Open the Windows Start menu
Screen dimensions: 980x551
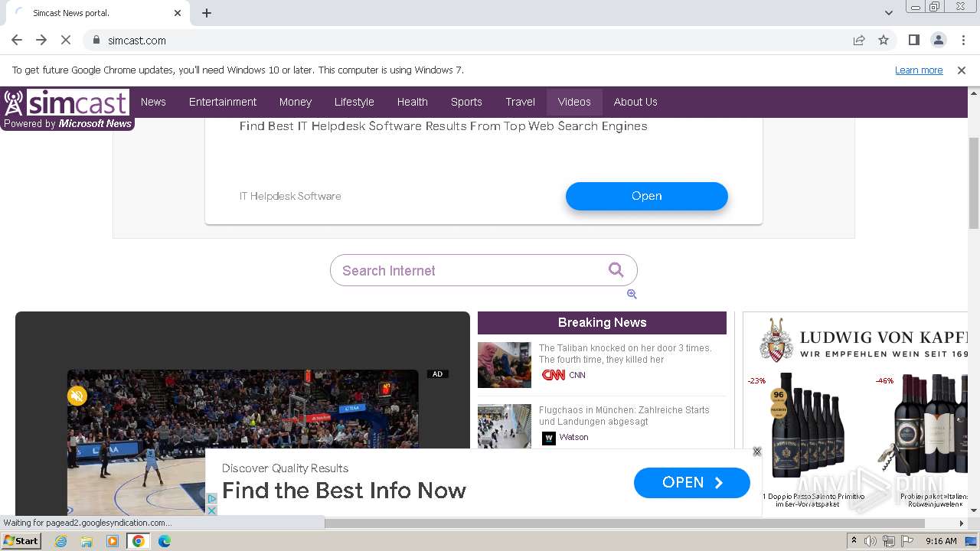[21, 541]
